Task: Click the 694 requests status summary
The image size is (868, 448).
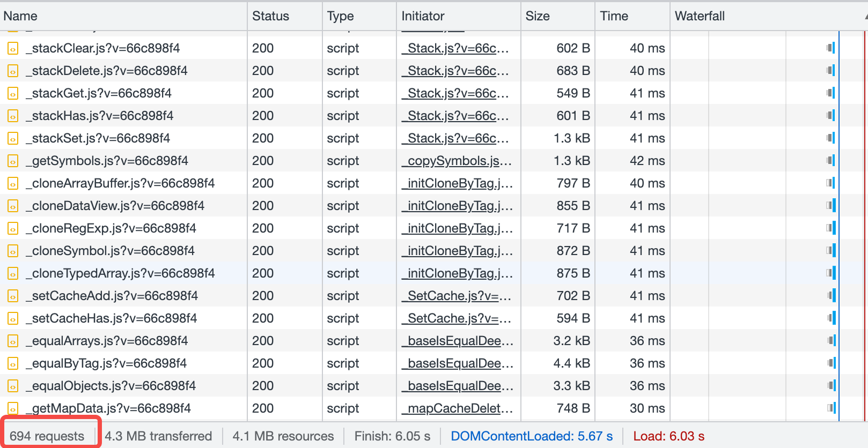Action: tap(47, 436)
